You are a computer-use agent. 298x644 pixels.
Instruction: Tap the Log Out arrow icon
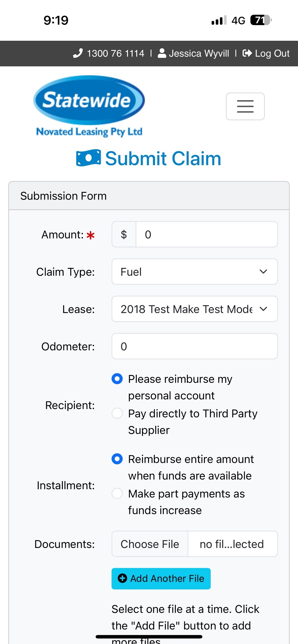pyautogui.click(x=247, y=53)
